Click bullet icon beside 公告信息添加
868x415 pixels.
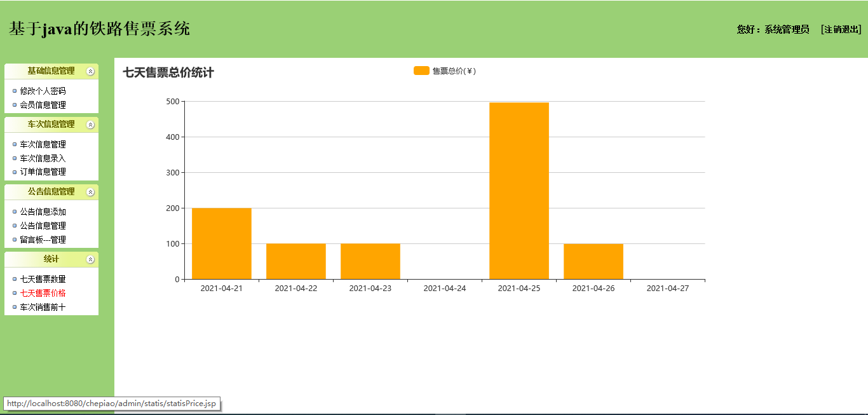[x=15, y=212]
